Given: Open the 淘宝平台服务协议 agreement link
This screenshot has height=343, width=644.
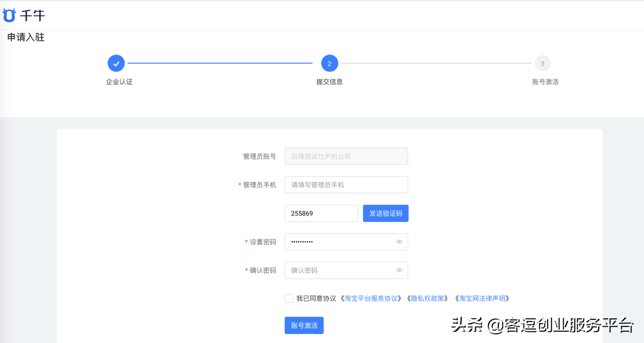Looking at the screenshot, I should pyautogui.click(x=370, y=297).
